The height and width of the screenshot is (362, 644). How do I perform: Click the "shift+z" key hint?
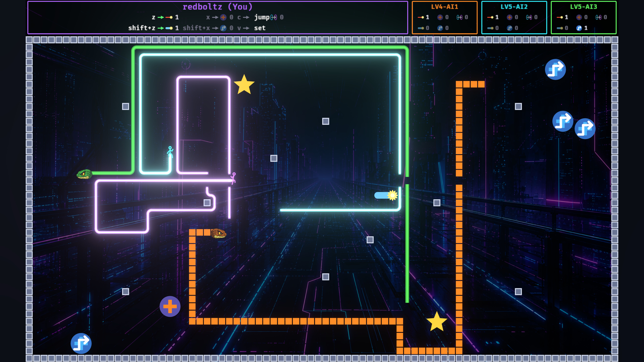click(x=142, y=28)
